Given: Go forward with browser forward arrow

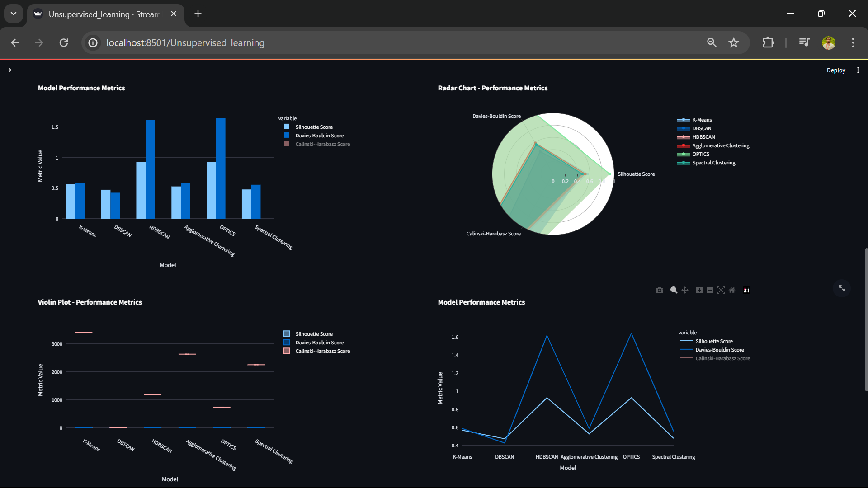Looking at the screenshot, I should coord(39,42).
